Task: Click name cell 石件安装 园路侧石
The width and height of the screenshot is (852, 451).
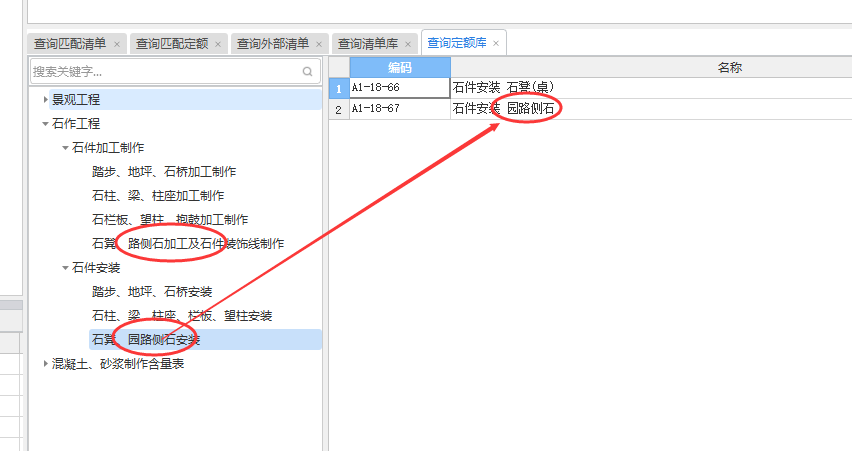Action: (651, 109)
